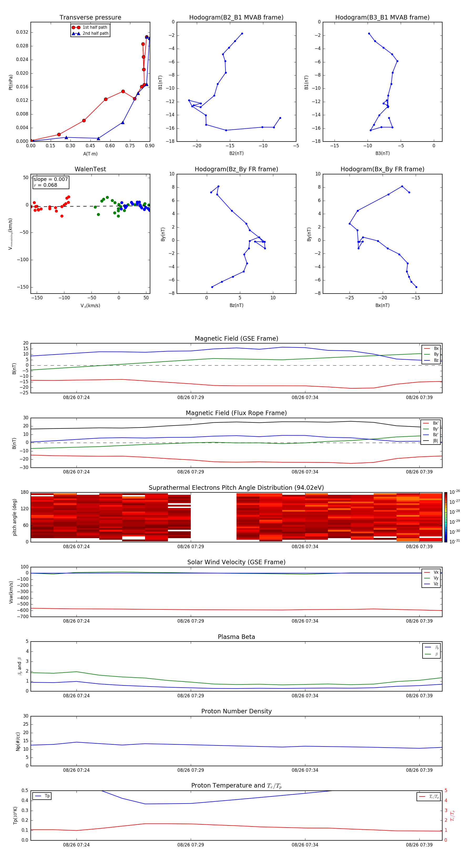Select 'Bx' in the GSE magnetic field legend

point(431,349)
